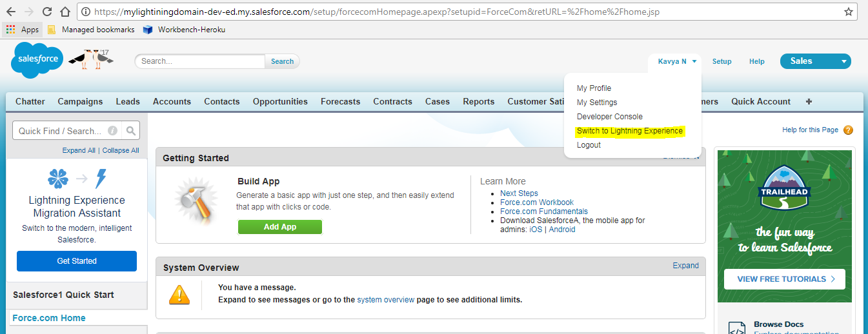Open the Contracts tab
Image resolution: width=868 pixels, height=334 pixels.
point(392,101)
